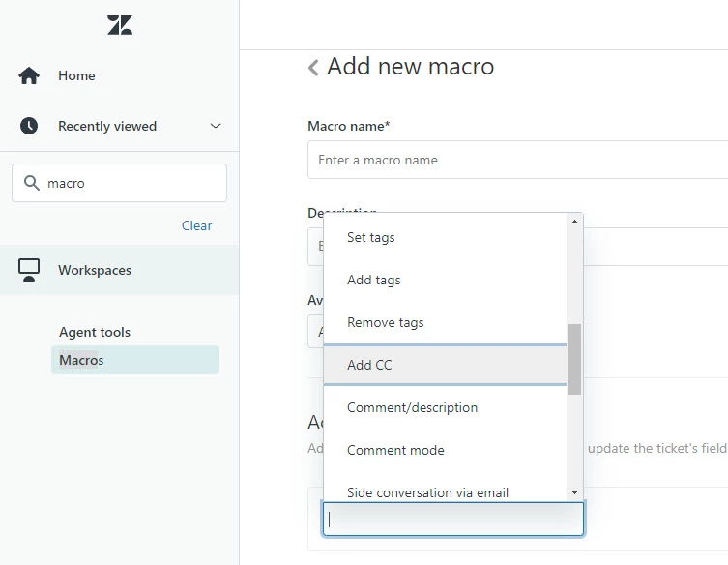This screenshot has width=728, height=565.
Task: Click the action search combo box
Action: click(x=452, y=519)
